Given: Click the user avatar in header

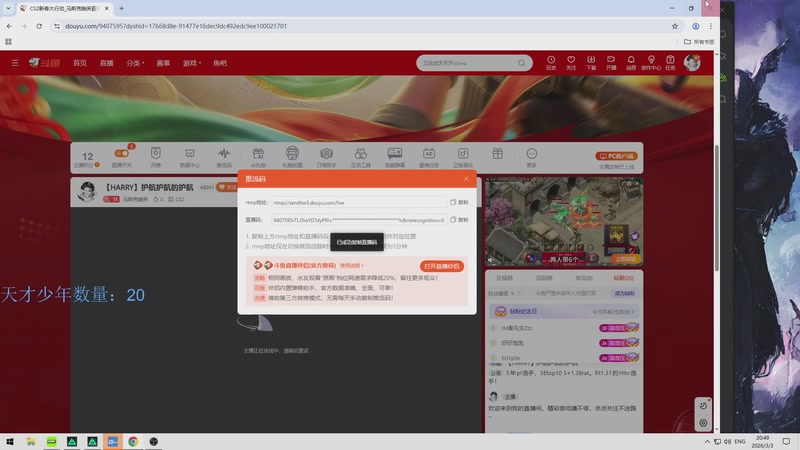Looking at the screenshot, I should click(x=692, y=63).
